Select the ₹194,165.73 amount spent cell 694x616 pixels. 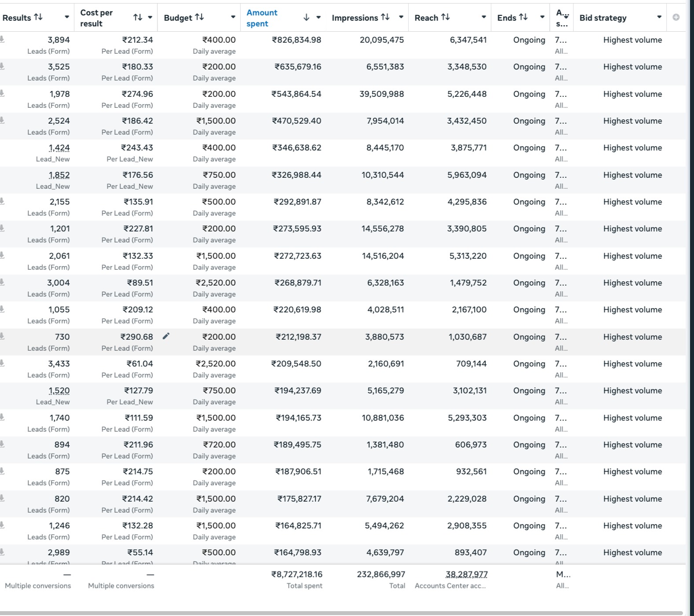(x=299, y=418)
